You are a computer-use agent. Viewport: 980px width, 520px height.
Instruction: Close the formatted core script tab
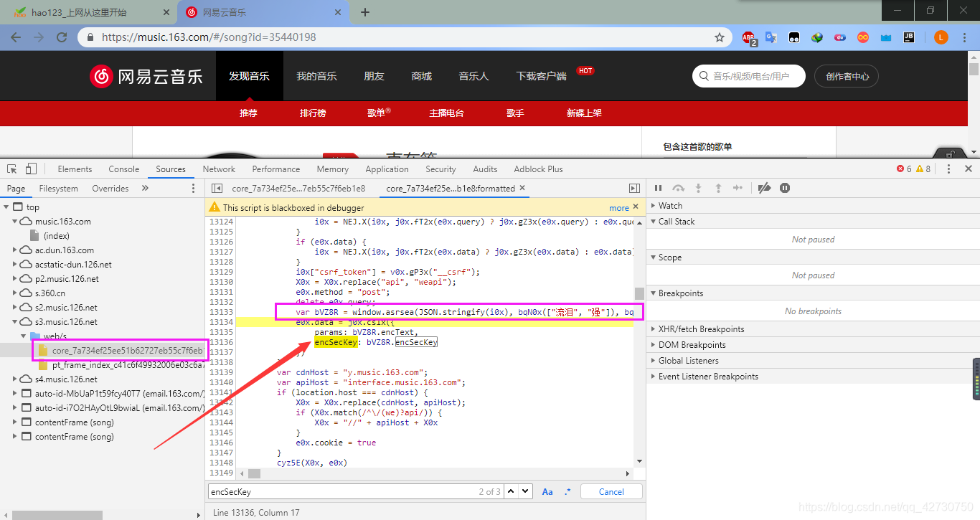click(522, 188)
